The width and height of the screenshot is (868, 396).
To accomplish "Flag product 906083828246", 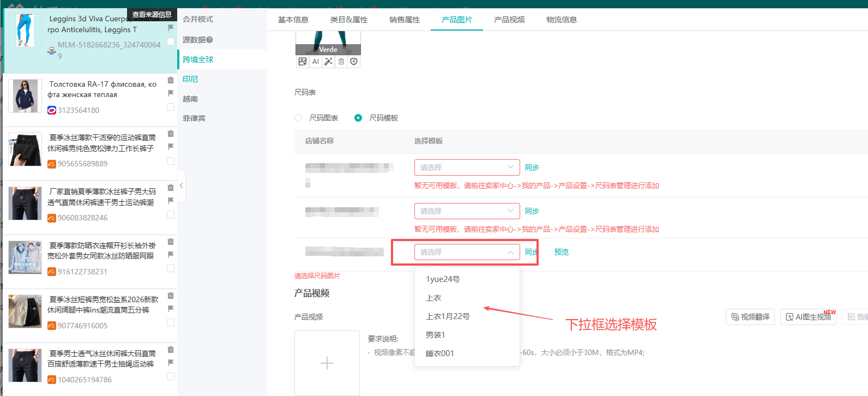I will click(171, 200).
